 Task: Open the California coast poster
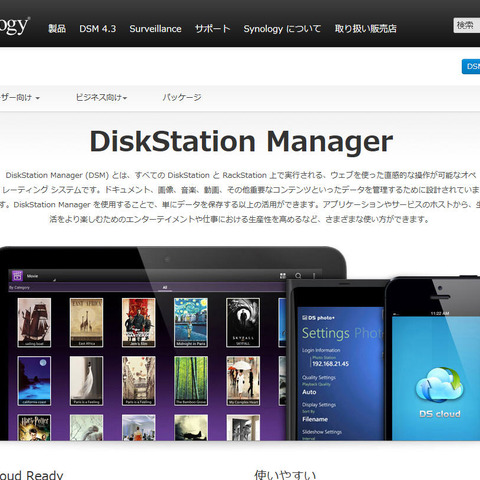click(x=34, y=381)
